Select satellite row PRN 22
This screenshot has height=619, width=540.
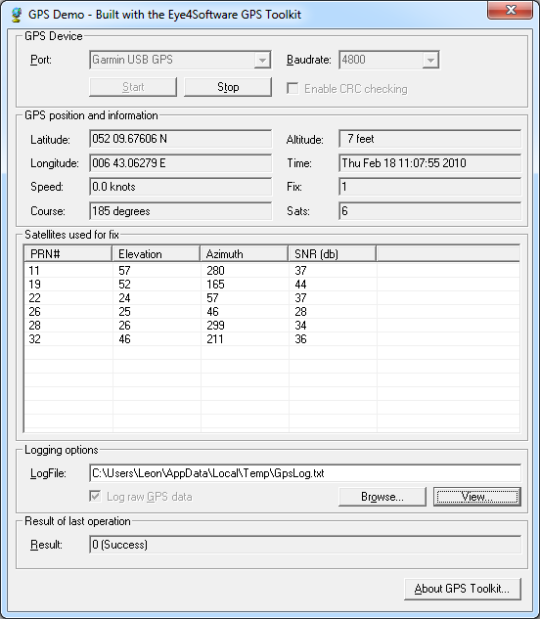272,298
